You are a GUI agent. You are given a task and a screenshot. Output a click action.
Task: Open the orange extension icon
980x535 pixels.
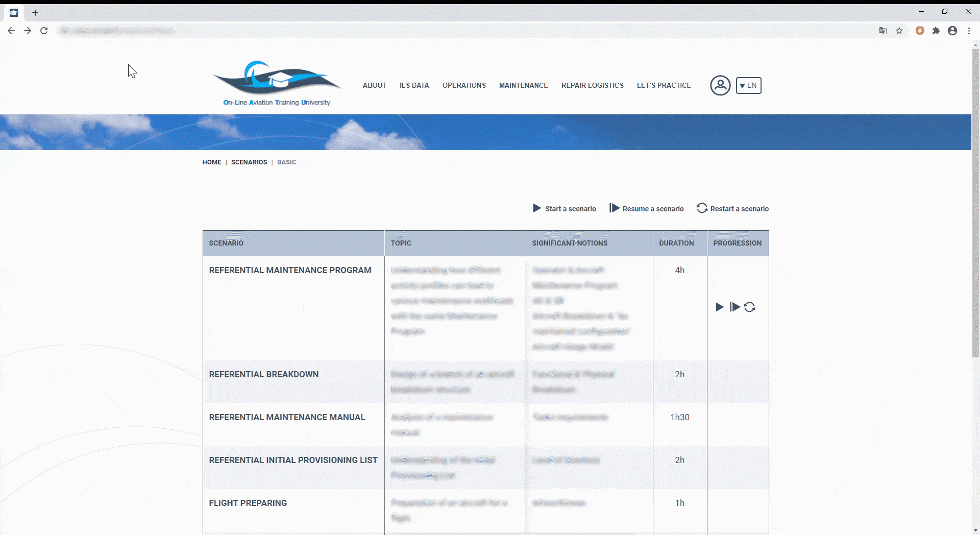click(920, 31)
